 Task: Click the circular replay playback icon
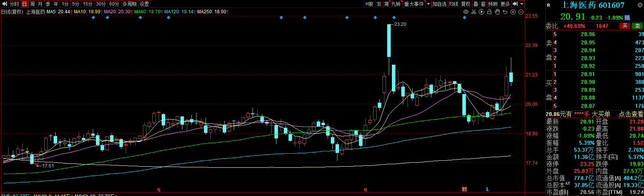(x=482, y=12)
